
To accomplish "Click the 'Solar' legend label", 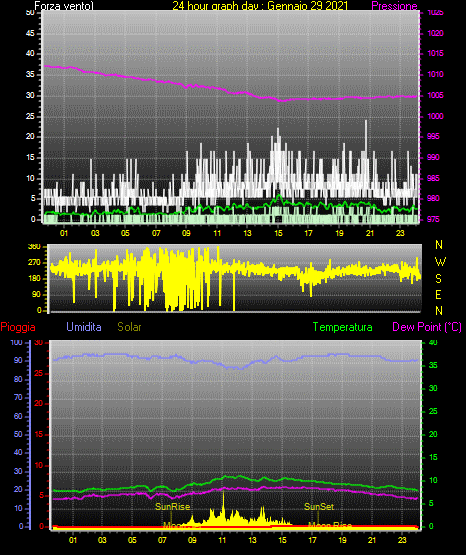I will 130,327.
